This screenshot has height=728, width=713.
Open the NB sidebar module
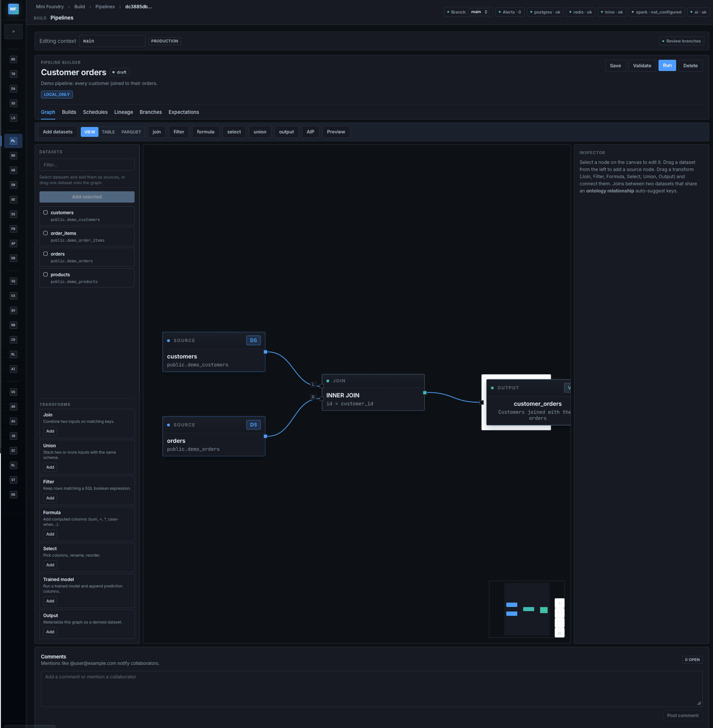point(13,325)
